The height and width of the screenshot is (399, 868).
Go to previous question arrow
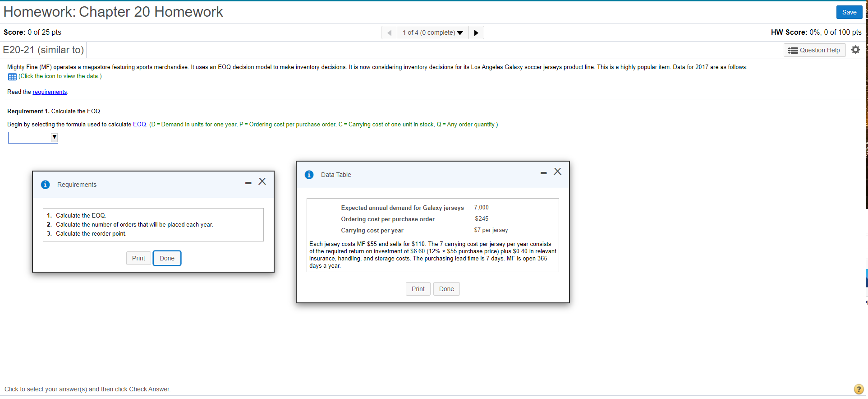coord(389,32)
